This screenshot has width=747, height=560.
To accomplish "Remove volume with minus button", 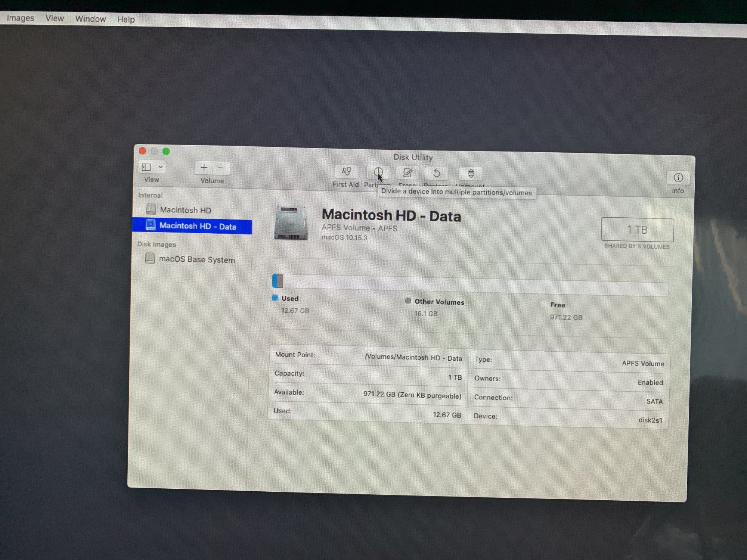I will (221, 168).
